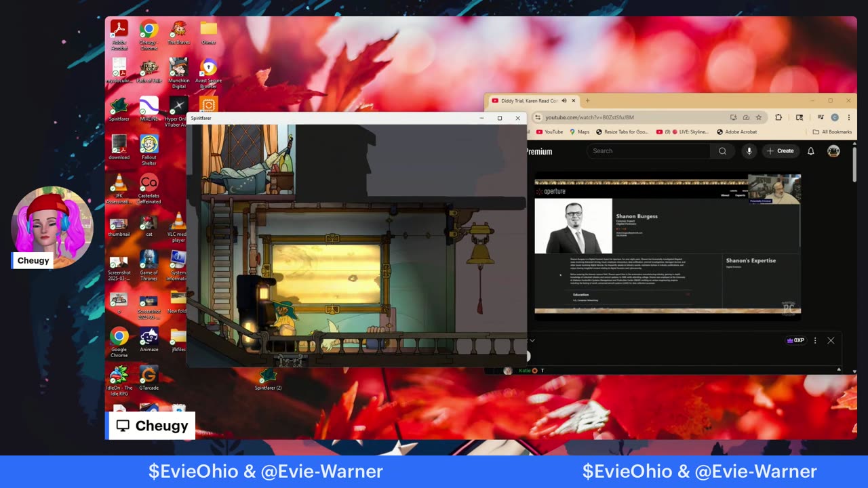Select the download PDF file on the desktop
The width and height of the screenshot is (868, 488).
click(119, 148)
